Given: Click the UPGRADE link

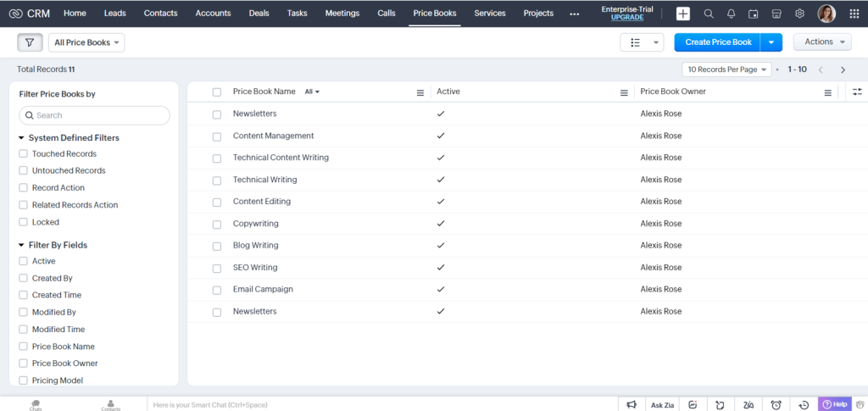Looking at the screenshot, I should (x=627, y=18).
